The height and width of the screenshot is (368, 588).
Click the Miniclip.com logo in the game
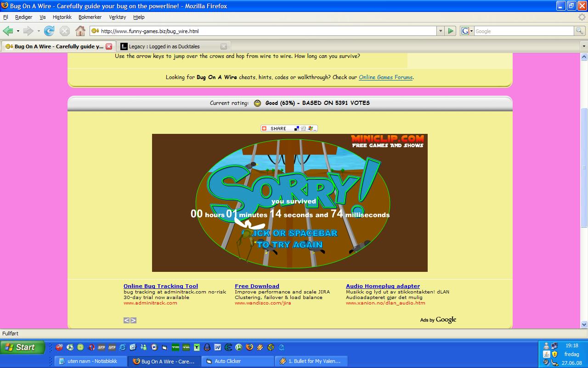click(387, 141)
